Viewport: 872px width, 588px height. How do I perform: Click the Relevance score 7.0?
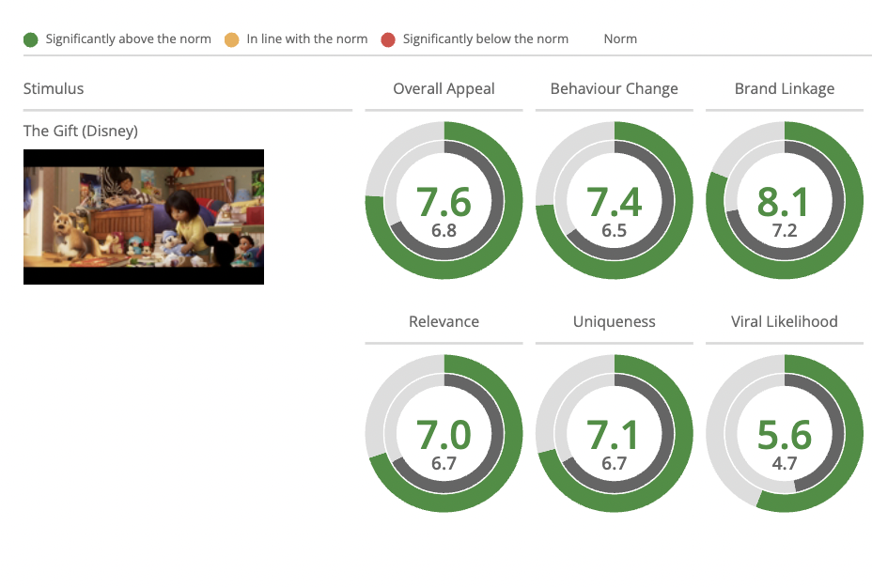[444, 435]
